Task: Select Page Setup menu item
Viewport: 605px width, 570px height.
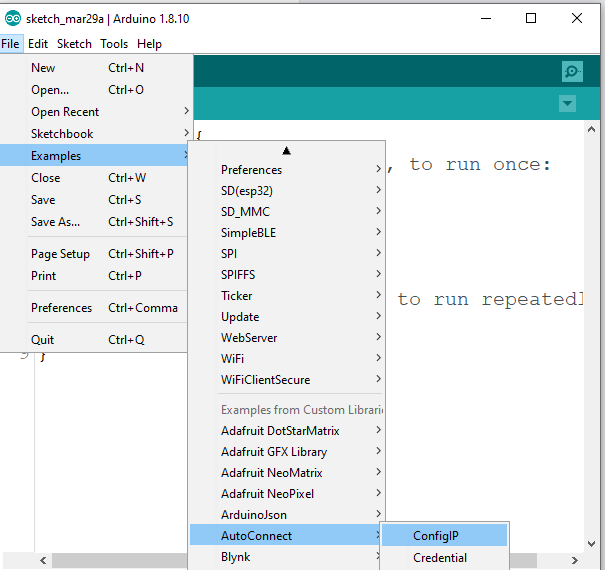Action: coord(95,254)
